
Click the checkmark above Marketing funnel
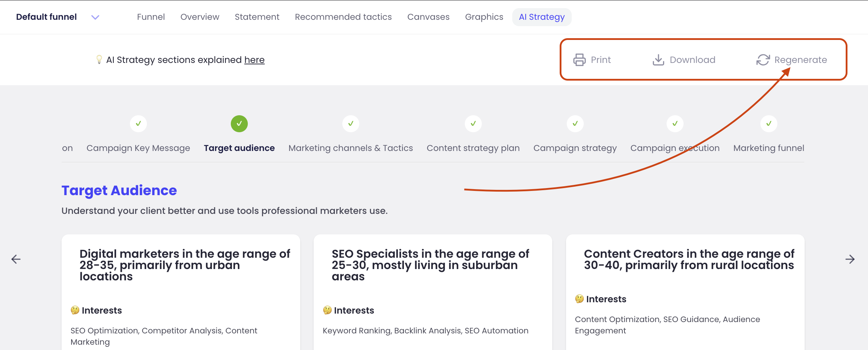(x=769, y=124)
